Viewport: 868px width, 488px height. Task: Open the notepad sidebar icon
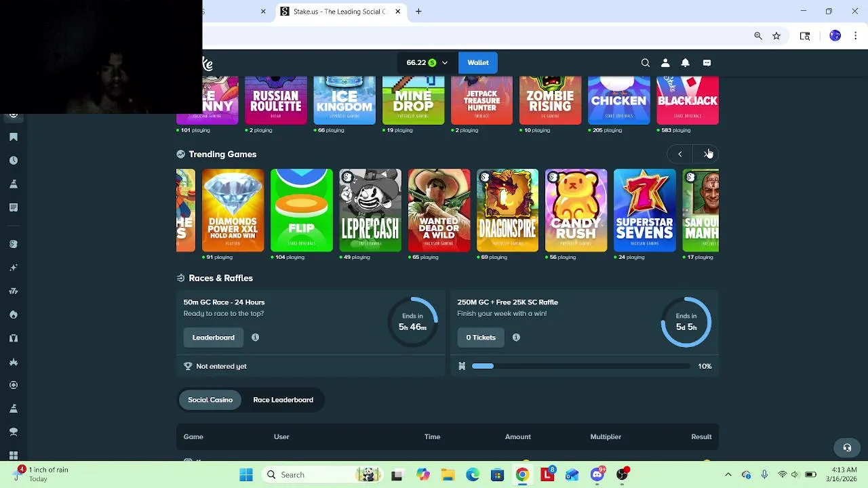point(14,207)
